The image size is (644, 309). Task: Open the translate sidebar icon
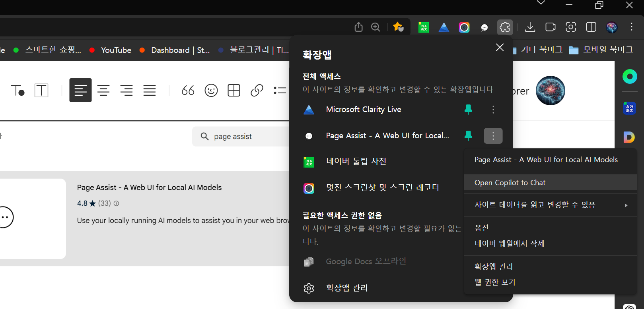pos(630,108)
